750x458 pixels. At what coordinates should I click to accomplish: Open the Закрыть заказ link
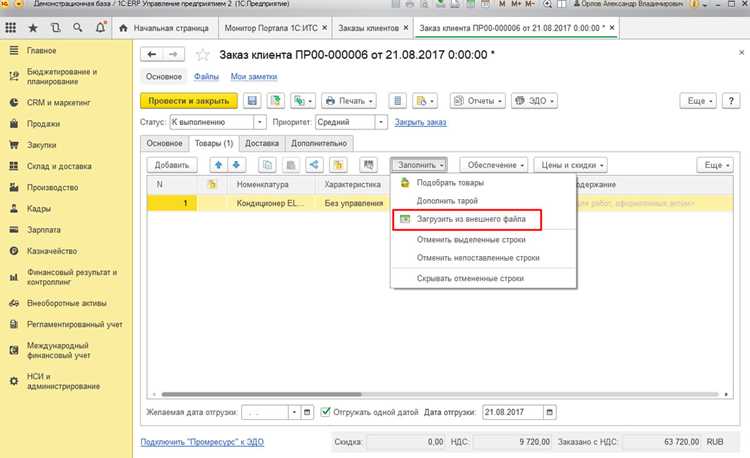[420, 122]
